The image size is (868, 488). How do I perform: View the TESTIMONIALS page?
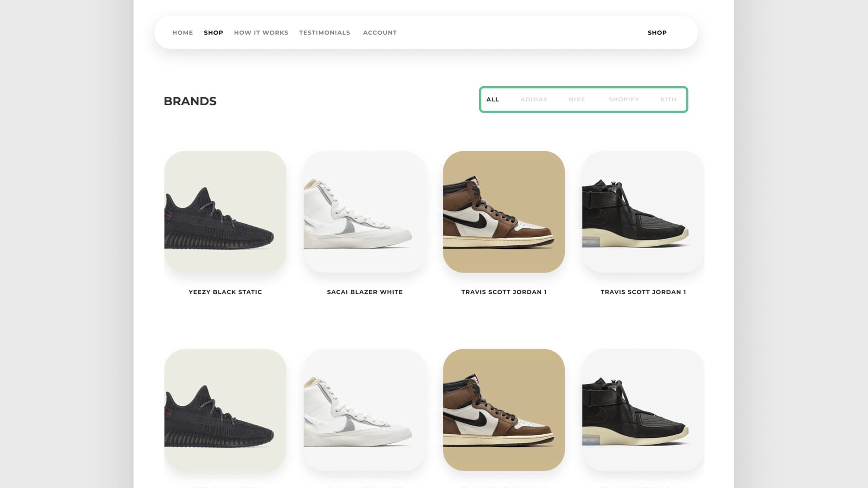pos(325,33)
